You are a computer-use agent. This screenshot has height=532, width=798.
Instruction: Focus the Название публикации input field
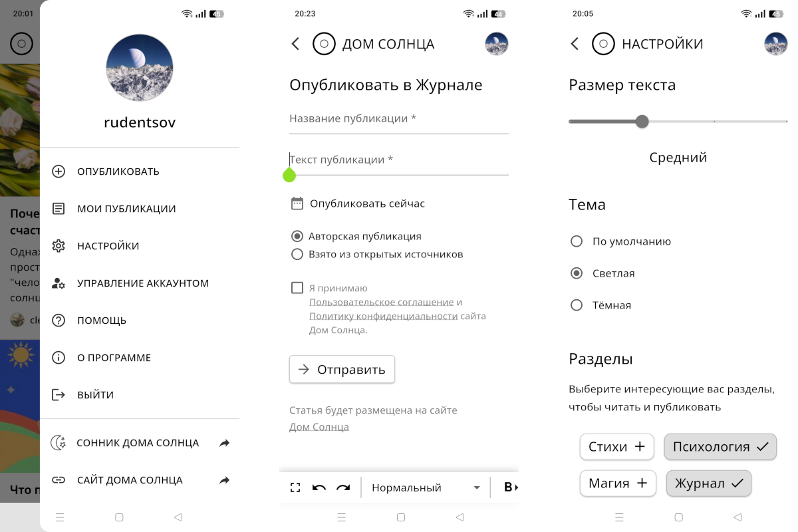398,119
